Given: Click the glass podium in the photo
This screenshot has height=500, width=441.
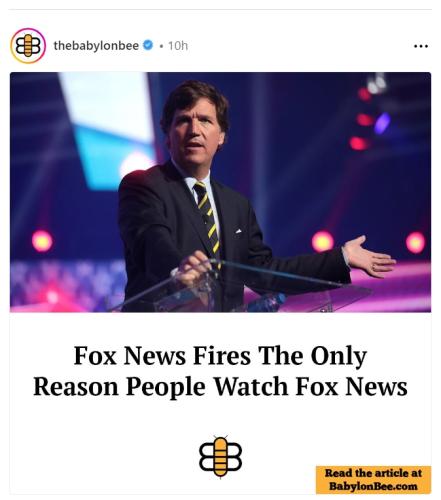Looking at the screenshot, I should point(240,288).
